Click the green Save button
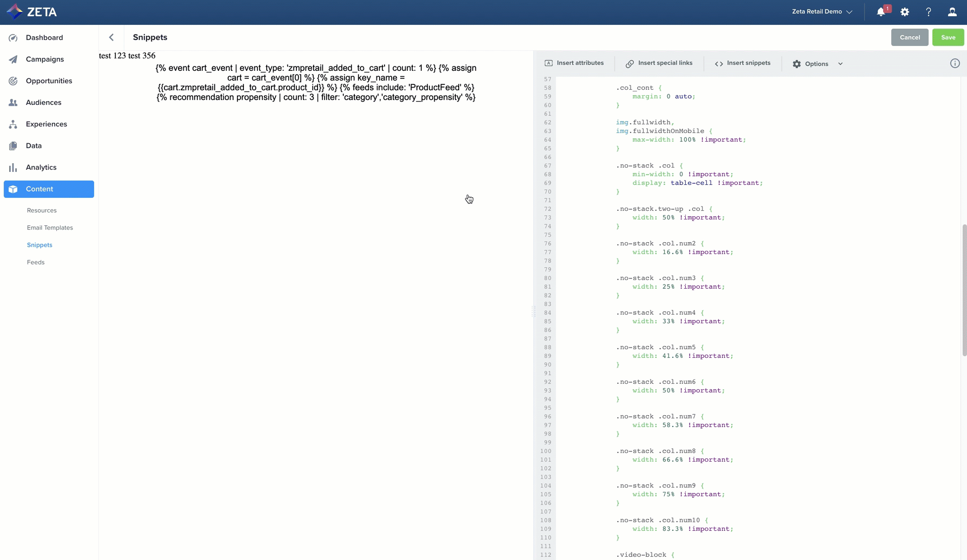Image resolution: width=967 pixels, height=560 pixels. [x=948, y=37]
